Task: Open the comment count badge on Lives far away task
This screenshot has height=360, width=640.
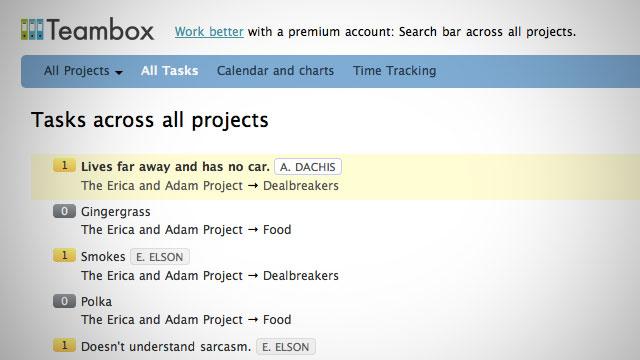Action: pos(64,166)
